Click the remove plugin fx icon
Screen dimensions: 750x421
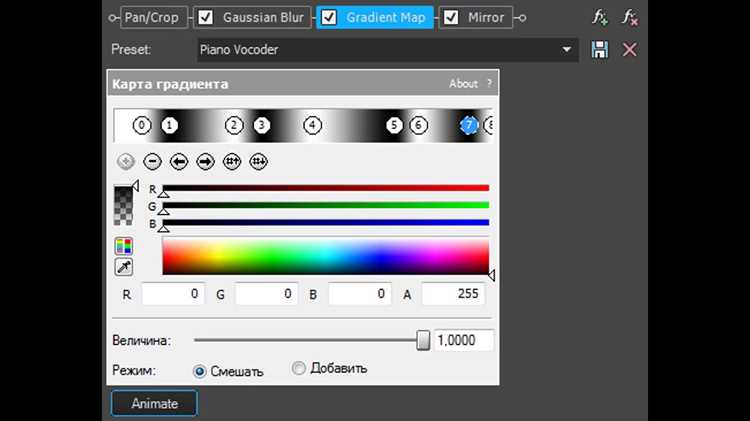click(629, 18)
